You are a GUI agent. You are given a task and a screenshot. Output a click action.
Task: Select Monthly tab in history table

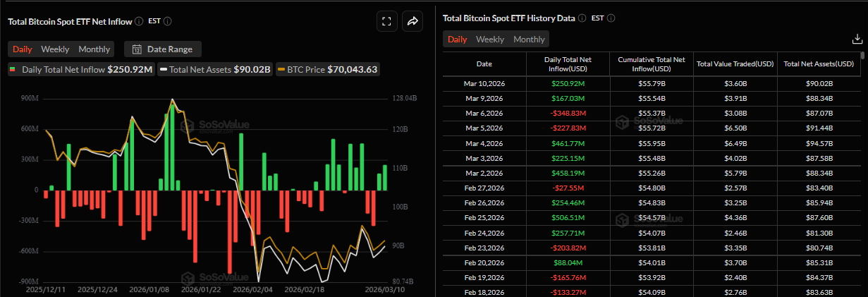pos(529,40)
